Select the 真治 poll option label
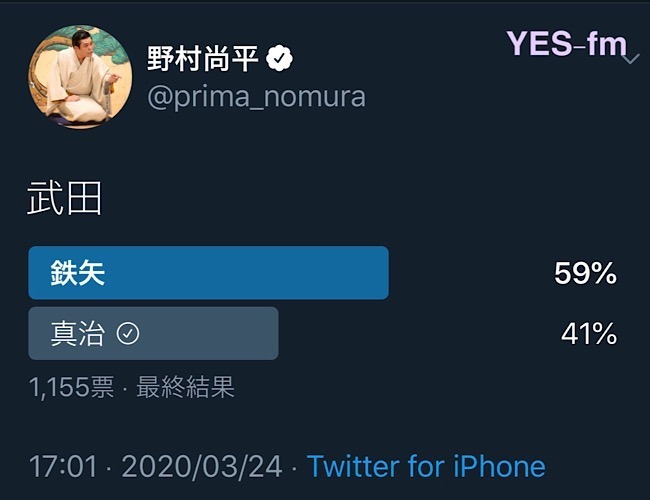 [78, 334]
